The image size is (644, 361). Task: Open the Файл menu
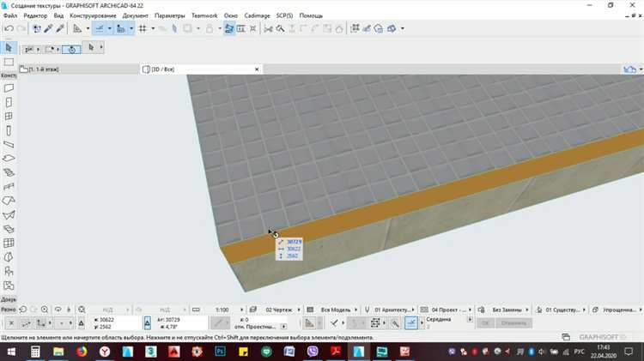point(10,15)
